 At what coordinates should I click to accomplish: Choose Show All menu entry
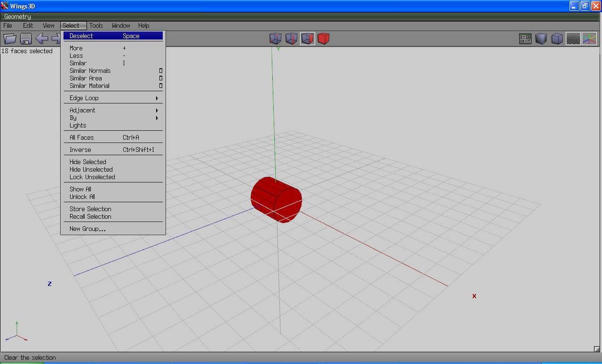[113, 190]
